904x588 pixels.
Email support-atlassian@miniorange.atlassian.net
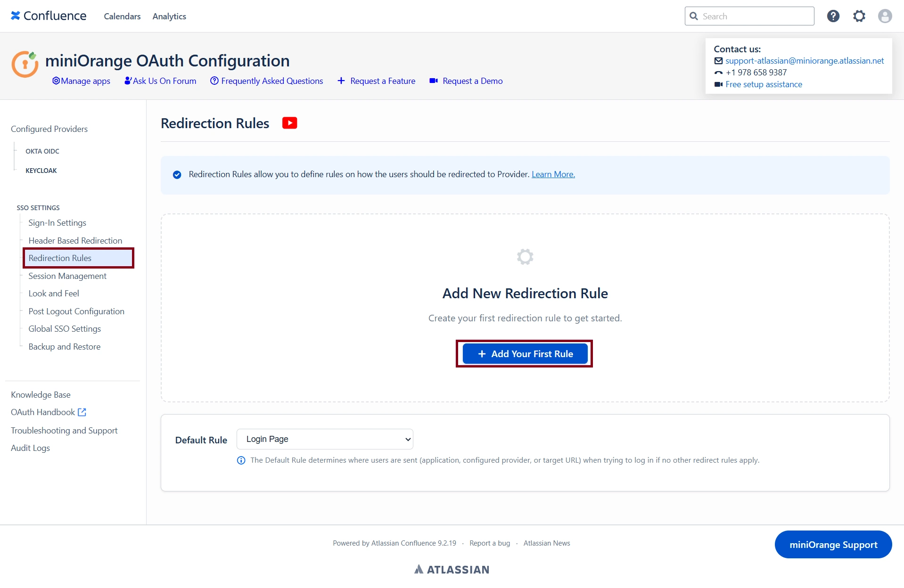pyautogui.click(x=804, y=61)
